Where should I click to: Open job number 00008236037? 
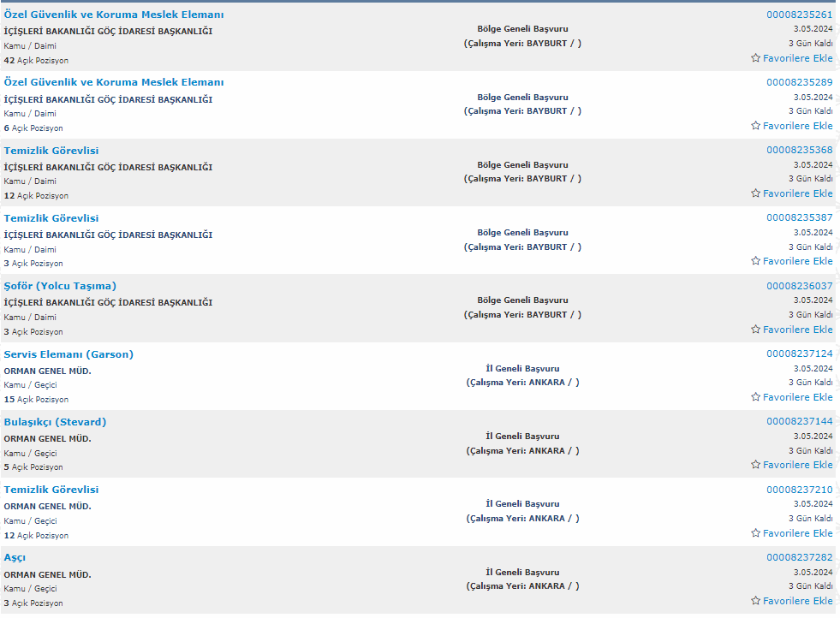click(799, 286)
